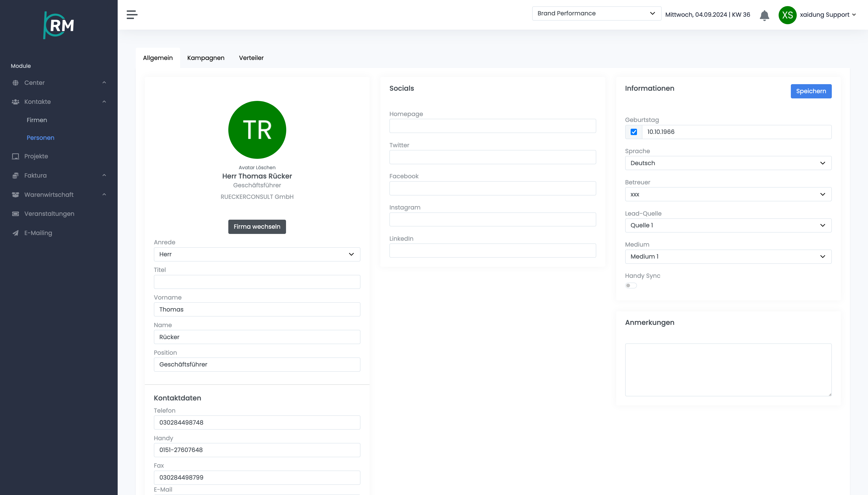
Task: Open the notifications bell
Action: [x=764, y=15]
